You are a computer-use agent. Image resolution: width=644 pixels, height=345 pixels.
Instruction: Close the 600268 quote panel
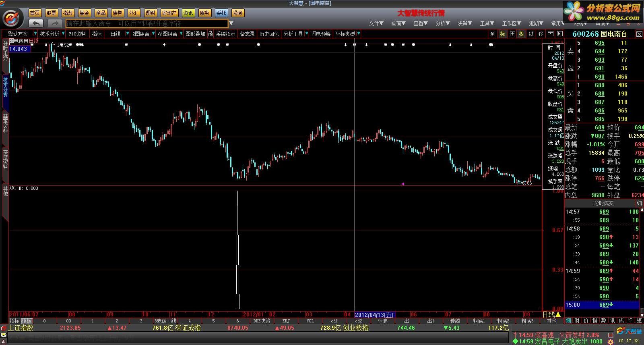pos(639,34)
